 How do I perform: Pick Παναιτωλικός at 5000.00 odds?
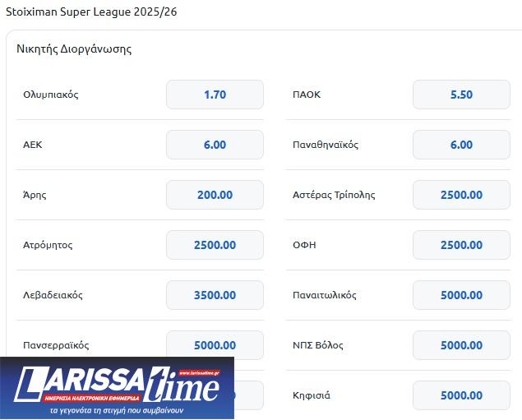461,295
